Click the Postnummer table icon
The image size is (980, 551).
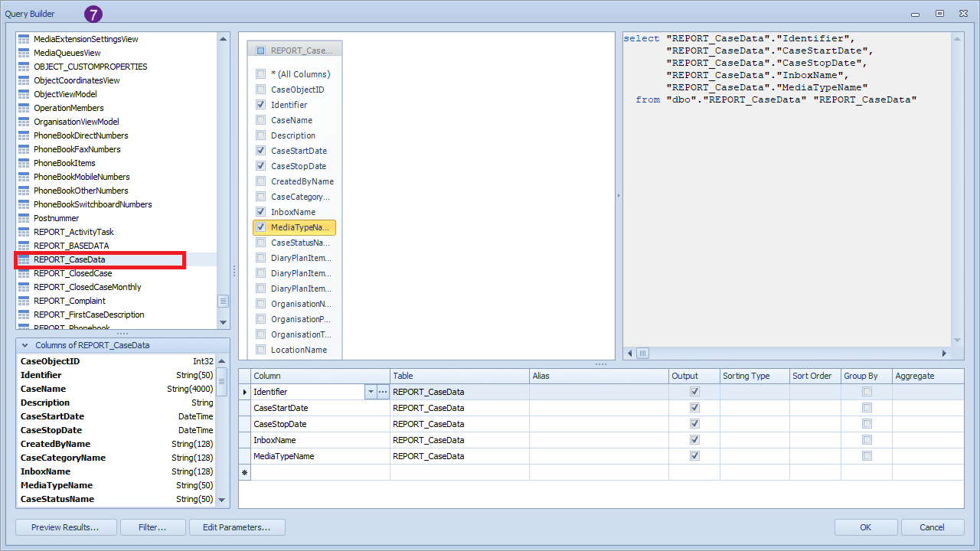tap(24, 218)
